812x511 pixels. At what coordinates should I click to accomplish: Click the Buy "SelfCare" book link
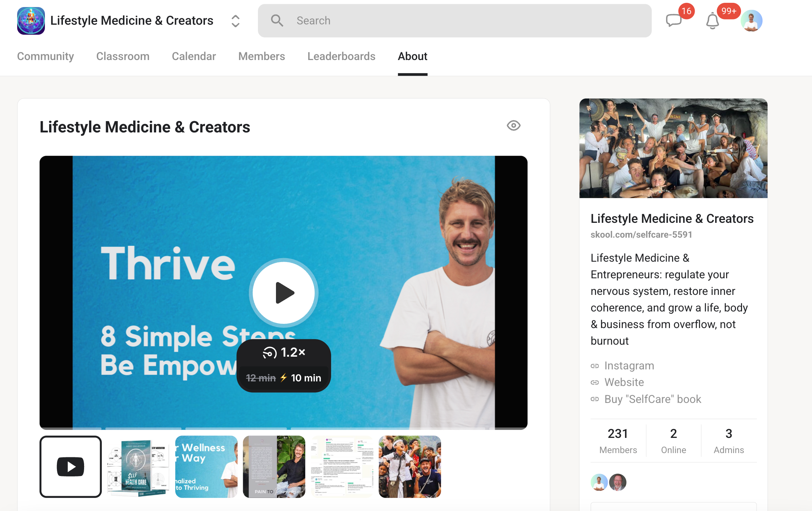[x=652, y=399]
